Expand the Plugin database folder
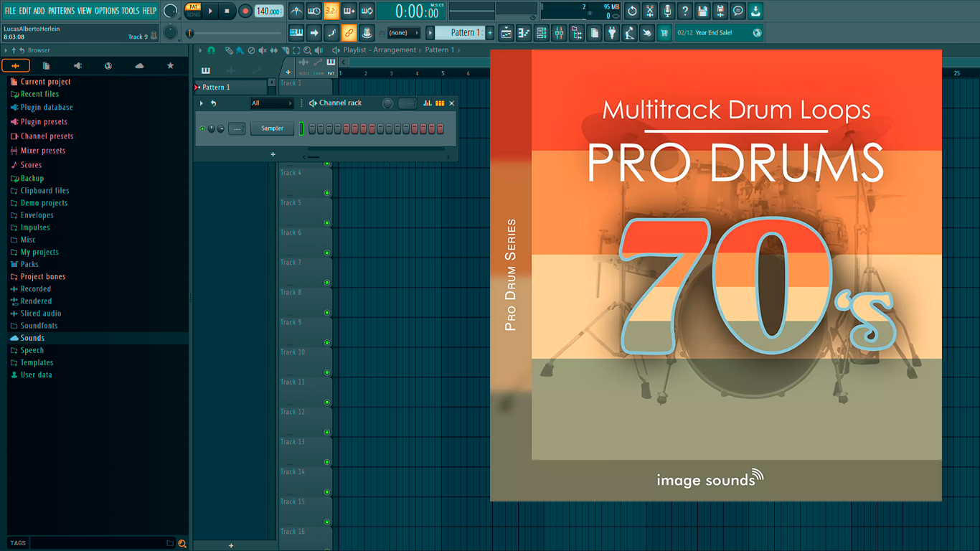980x551 pixels. (x=47, y=108)
